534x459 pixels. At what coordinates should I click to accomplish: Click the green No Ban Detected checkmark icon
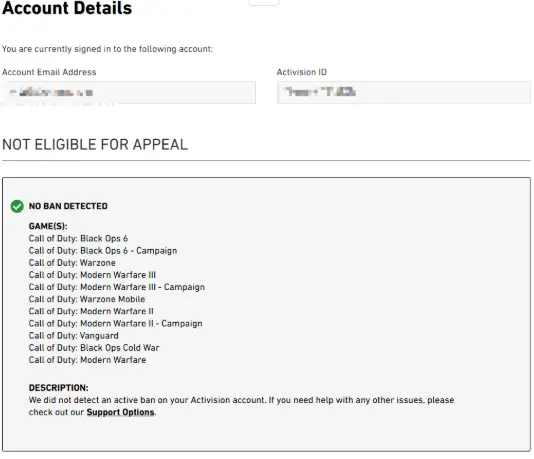click(17, 206)
